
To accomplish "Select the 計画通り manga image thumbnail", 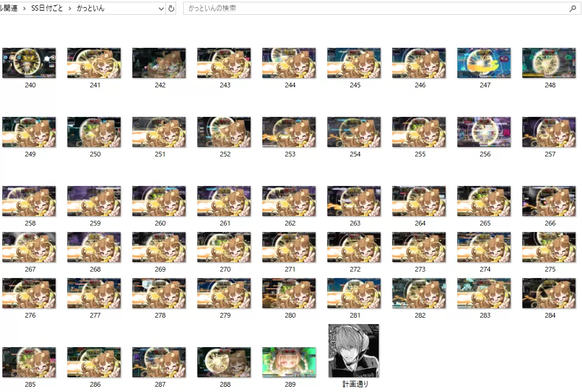I will tap(354, 351).
